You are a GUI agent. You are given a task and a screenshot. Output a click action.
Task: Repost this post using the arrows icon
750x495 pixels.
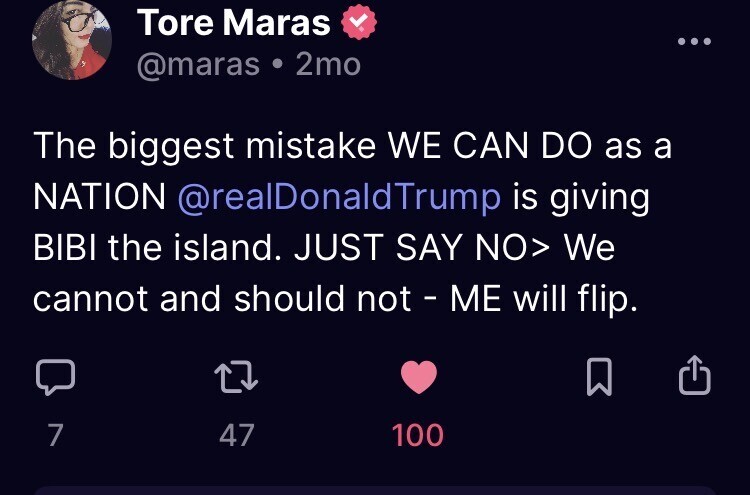click(236, 377)
